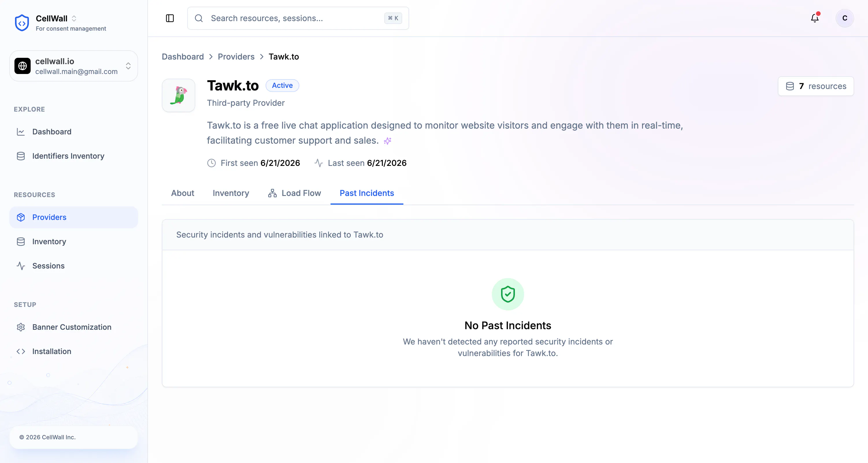
Task: Click the clock icon next to First seen
Action: click(212, 163)
